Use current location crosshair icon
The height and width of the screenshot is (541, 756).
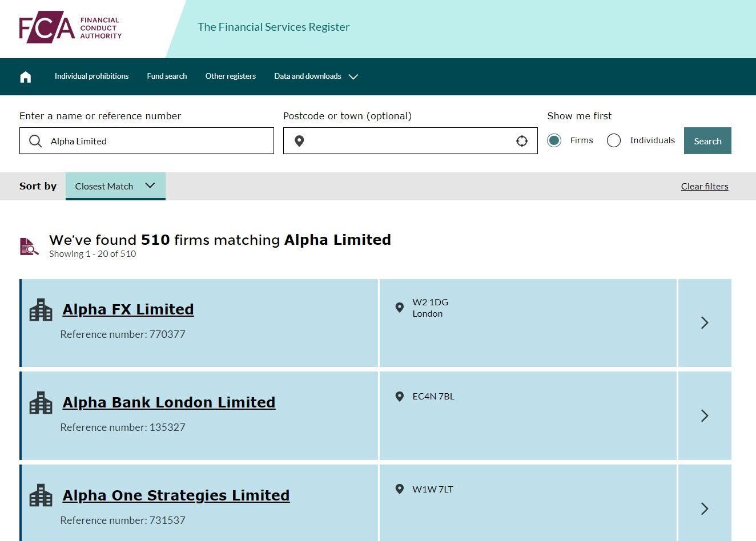(522, 141)
